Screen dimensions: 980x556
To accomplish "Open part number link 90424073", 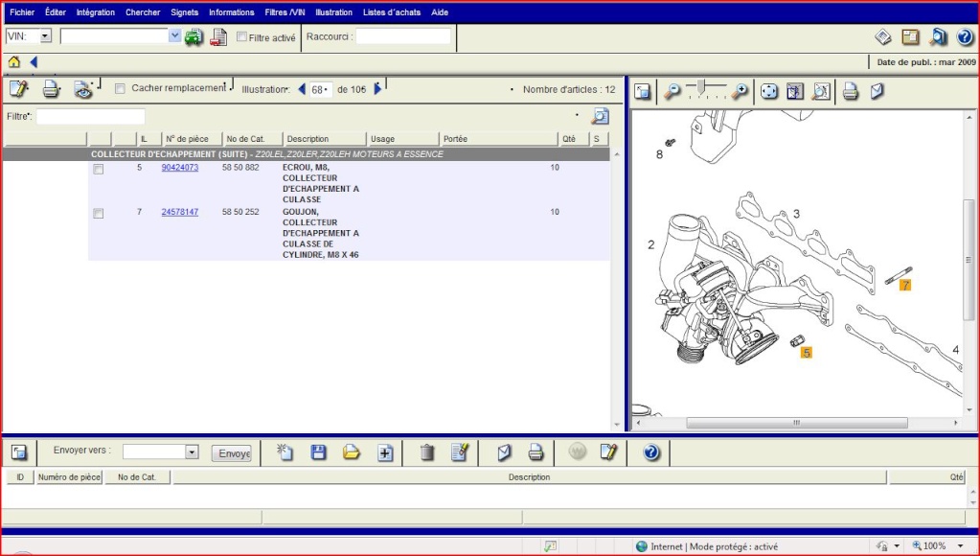I will click(x=180, y=168).
